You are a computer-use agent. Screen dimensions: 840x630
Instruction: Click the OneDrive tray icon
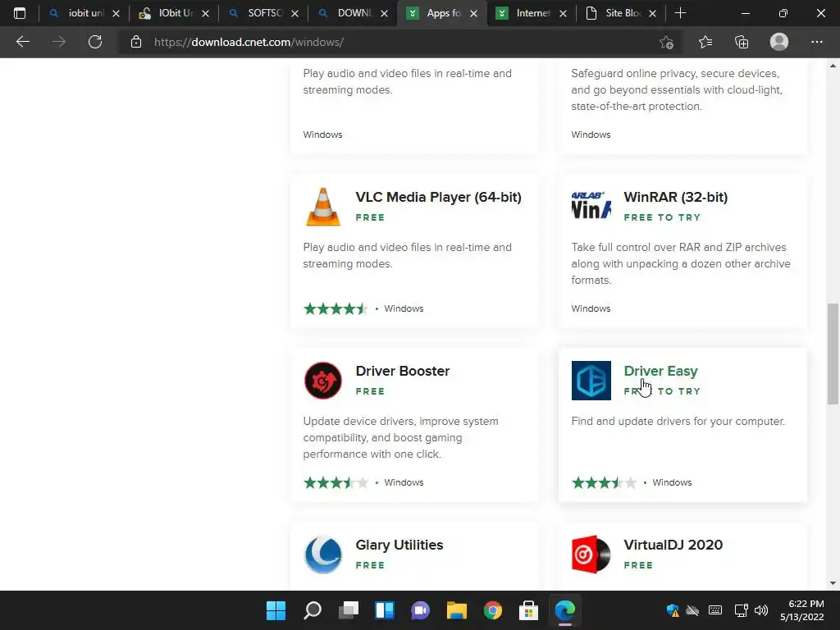[692, 610]
